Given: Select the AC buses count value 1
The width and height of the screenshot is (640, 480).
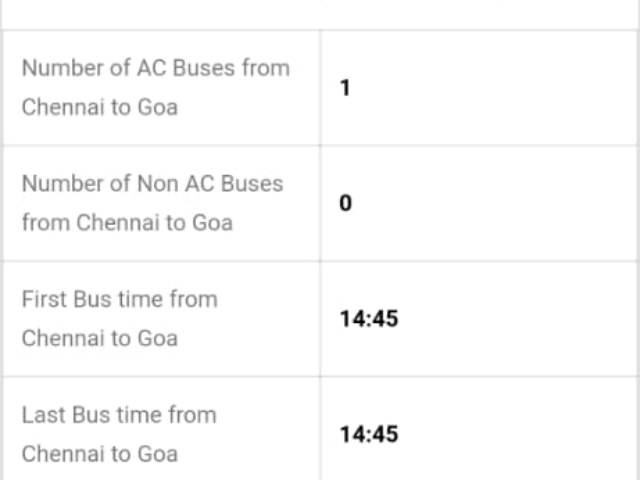Looking at the screenshot, I should (346, 88).
